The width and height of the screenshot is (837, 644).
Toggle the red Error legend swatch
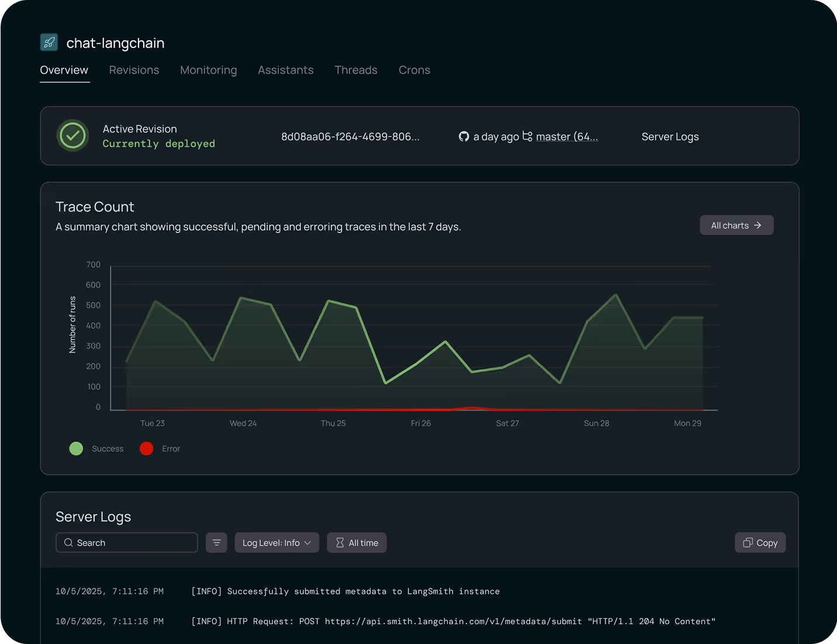[x=147, y=448]
